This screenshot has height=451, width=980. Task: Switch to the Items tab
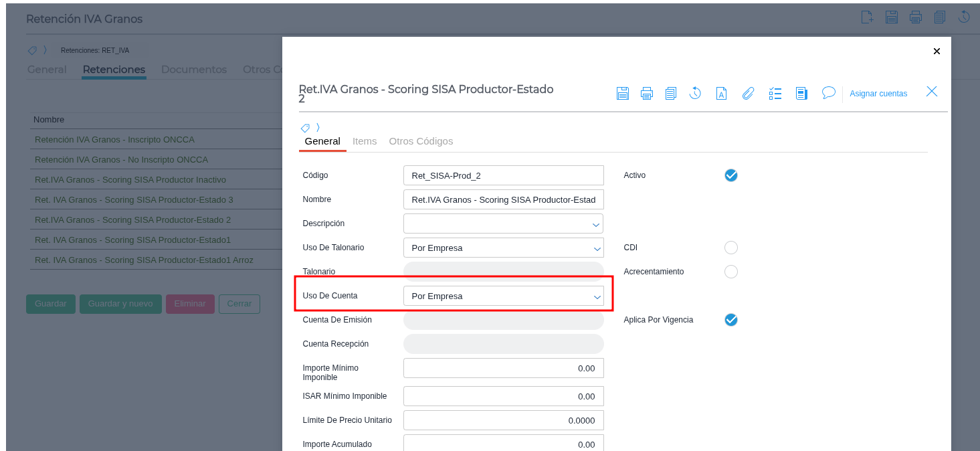(365, 141)
